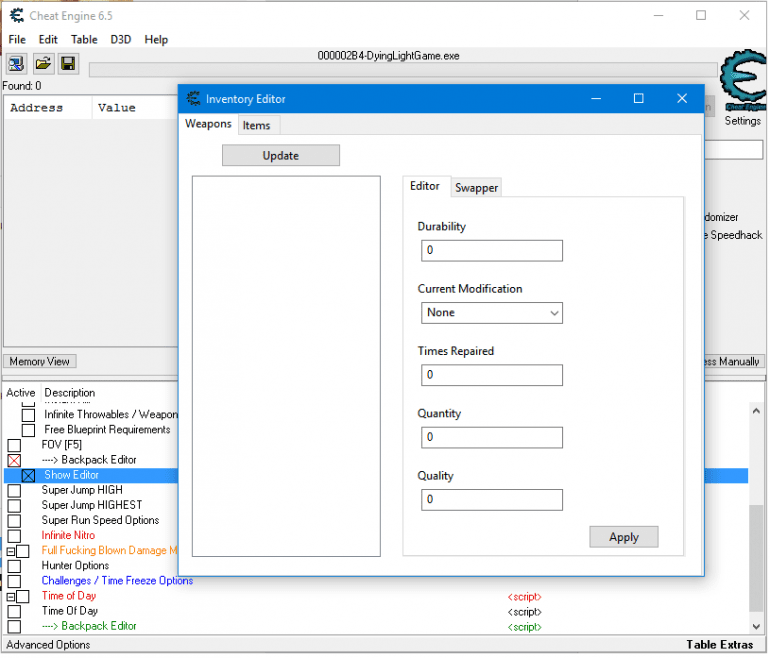Switch to the Items tab
The height and width of the screenshot is (658, 770).
257,125
